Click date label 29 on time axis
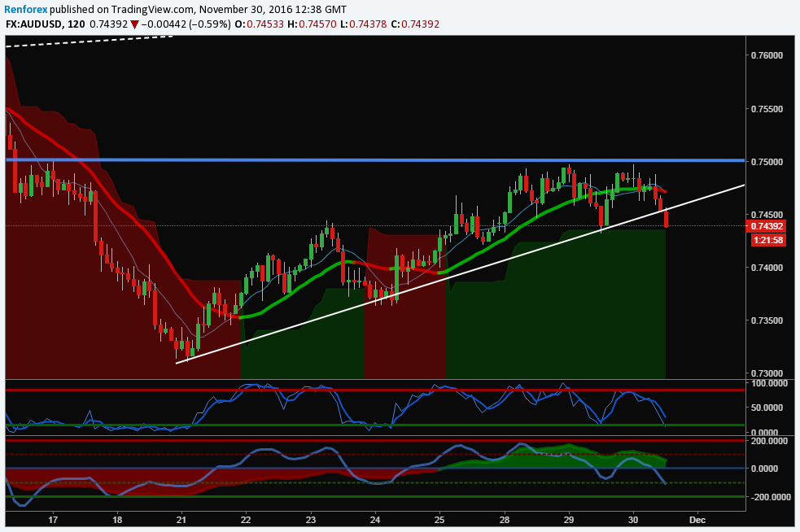Screen dimensions: 800x532 point(568,520)
